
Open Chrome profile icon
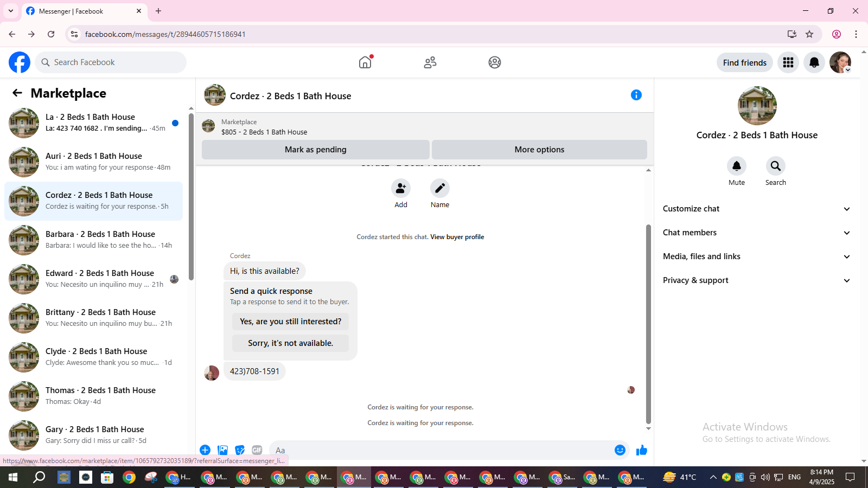[837, 34]
